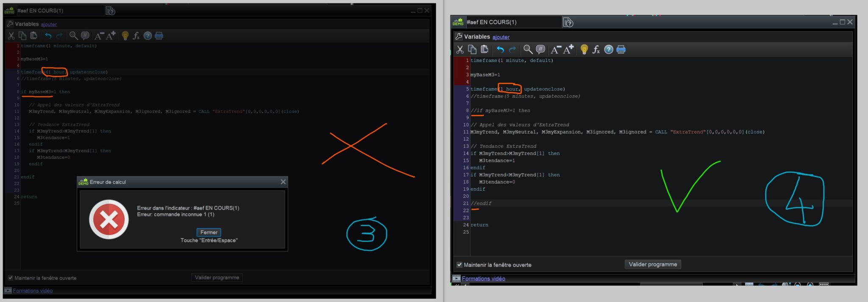
Task: Click help document icon in left window title bar
Action: (x=110, y=11)
